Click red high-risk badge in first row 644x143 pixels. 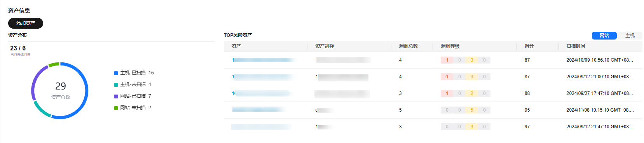tap(447, 60)
